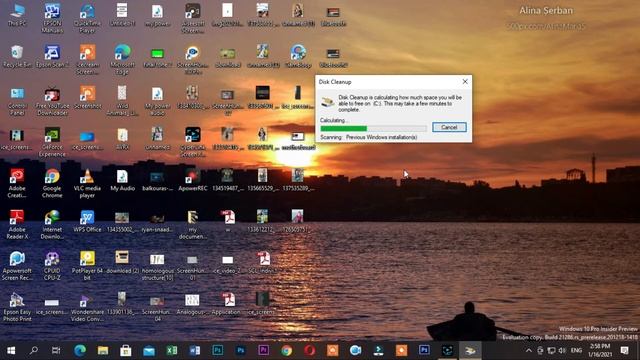The height and width of the screenshot is (360, 640).
Task: Open Premiere Pro from the taskbar
Action: tap(263, 350)
